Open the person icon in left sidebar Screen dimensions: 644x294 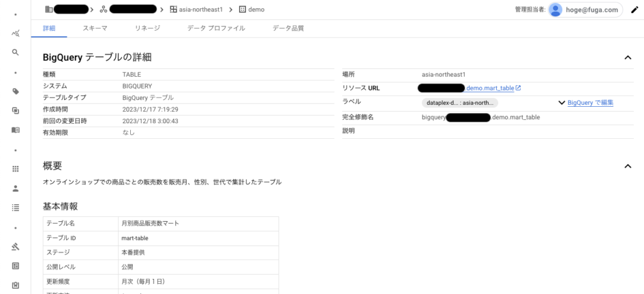(x=16, y=188)
